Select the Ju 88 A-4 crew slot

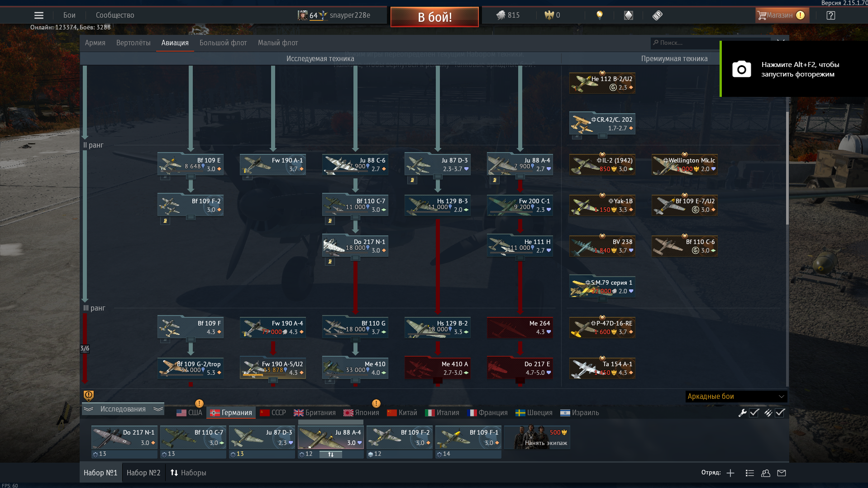pyautogui.click(x=331, y=437)
